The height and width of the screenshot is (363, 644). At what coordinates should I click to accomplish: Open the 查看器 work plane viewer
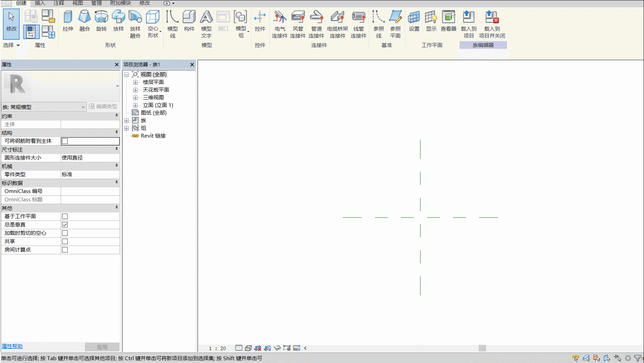[x=448, y=21]
